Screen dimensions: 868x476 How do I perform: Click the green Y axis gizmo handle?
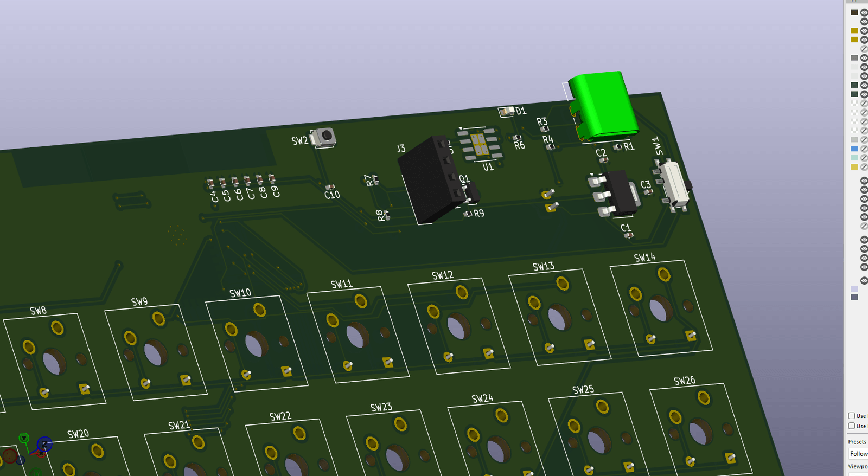24,438
